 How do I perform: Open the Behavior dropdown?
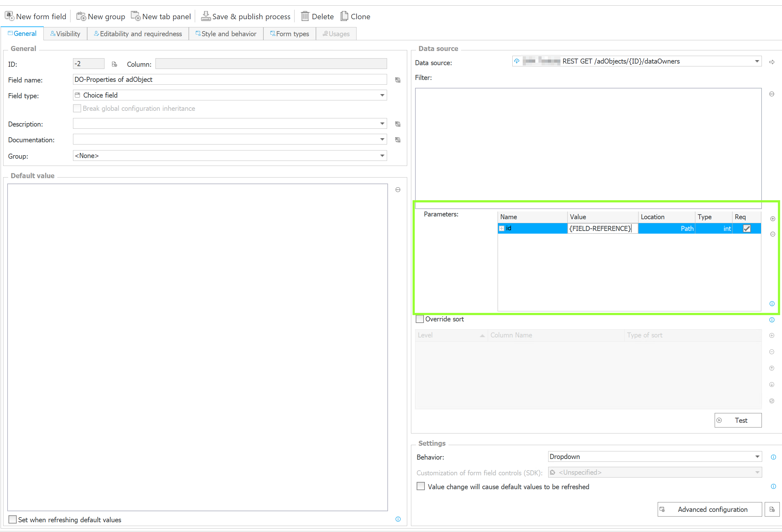(x=757, y=457)
